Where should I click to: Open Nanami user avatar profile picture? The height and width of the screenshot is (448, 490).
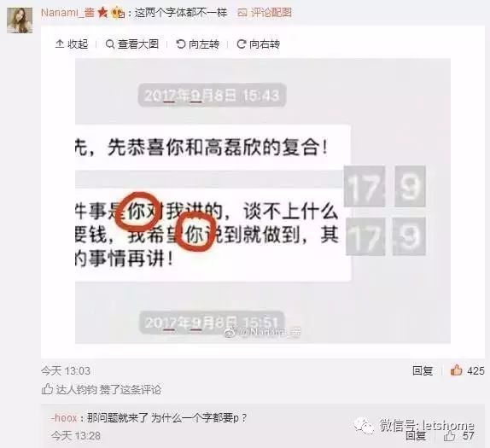pyautogui.click(x=20, y=20)
